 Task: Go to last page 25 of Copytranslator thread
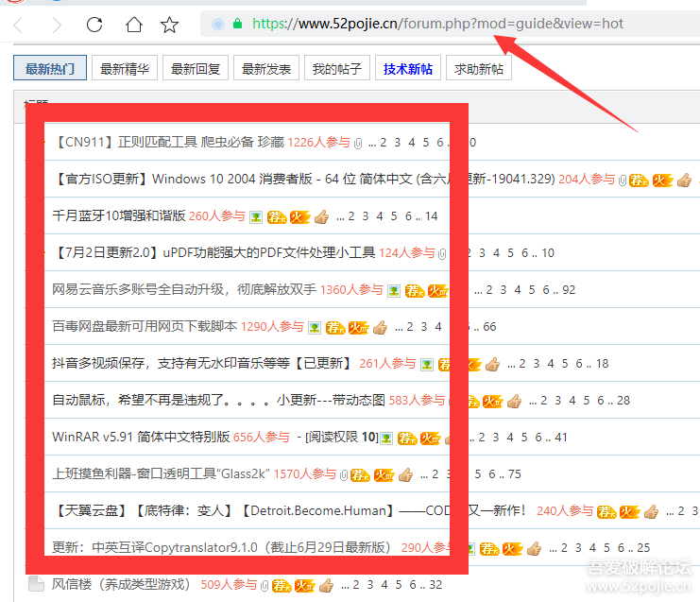[643, 547]
